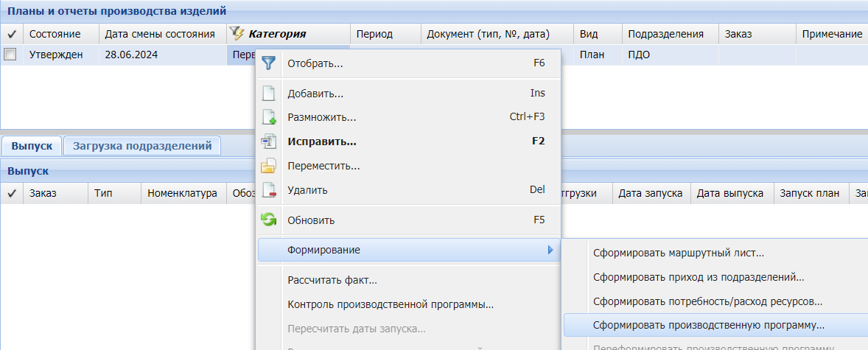Image resolution: width=868 pixels, height=350 pixels.
Task: Click the funnel icon beside Отобрать
Action: point(269,63)
